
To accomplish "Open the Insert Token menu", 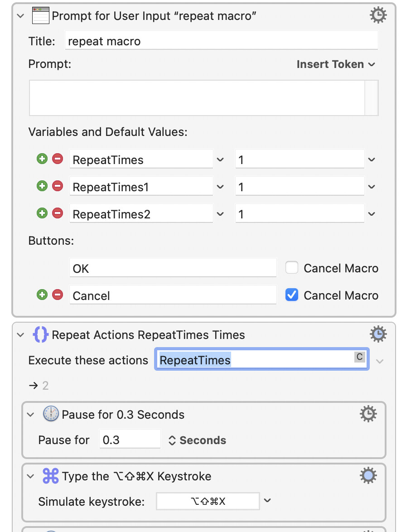I will (335, 64).
